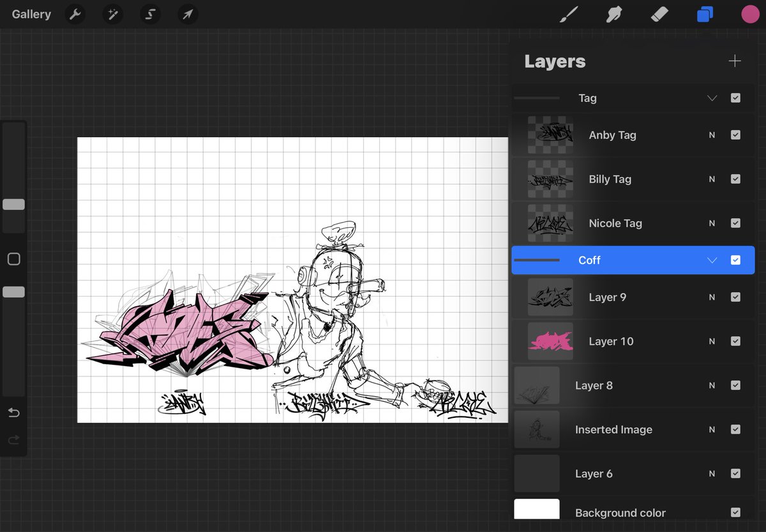Select the Tag group name
Screen dimensions: 766x532
(587, 98)
